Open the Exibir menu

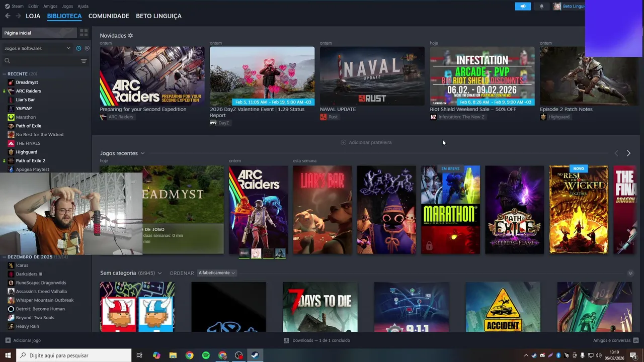point(33,6)
